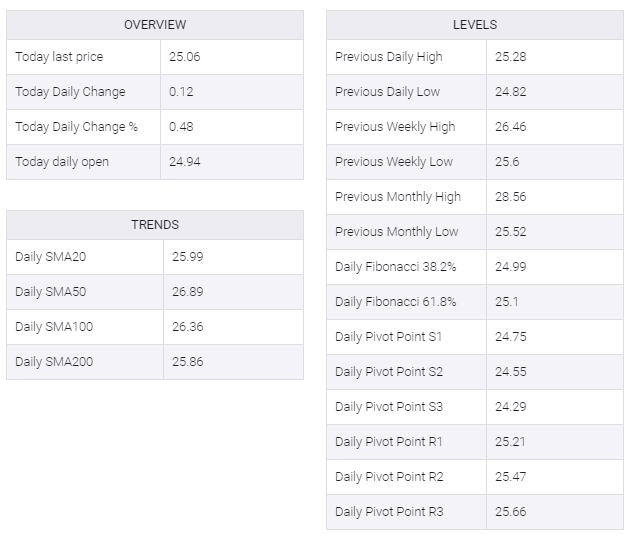Click the OVERVIEW table header
This screenshot has height=537, width=636.
(x=155, y=25)
